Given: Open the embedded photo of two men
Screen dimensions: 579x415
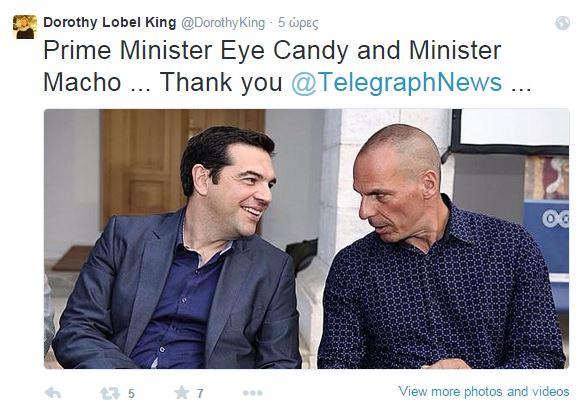Looking at the screenshot, I should click(x=306, y=239).
